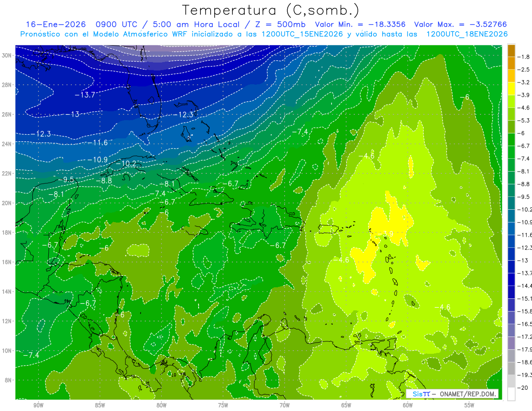The height and width of the screenshot is (411, 532).
Task: Click the "90W" longitude axis label
Action: [x=38, y=405]
